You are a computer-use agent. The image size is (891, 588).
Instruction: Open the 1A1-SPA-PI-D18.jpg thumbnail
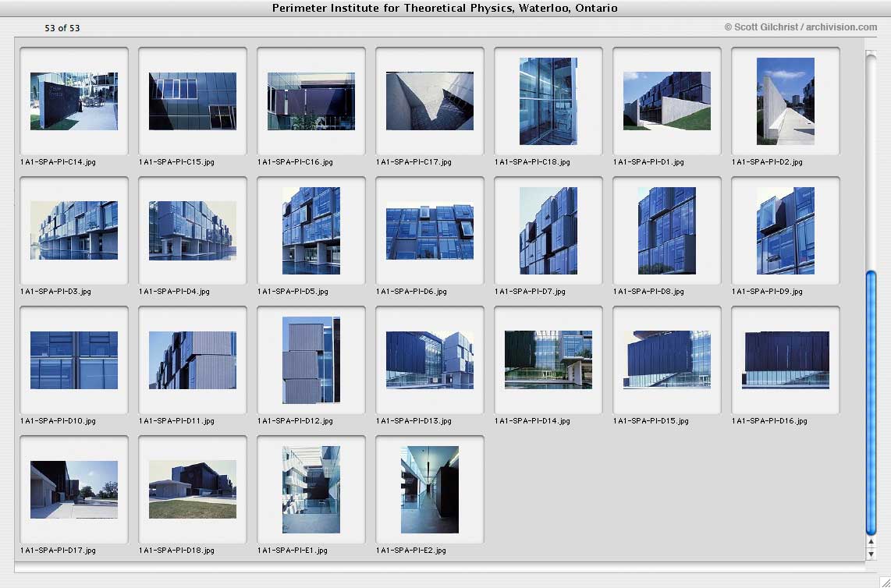[193, 490]
